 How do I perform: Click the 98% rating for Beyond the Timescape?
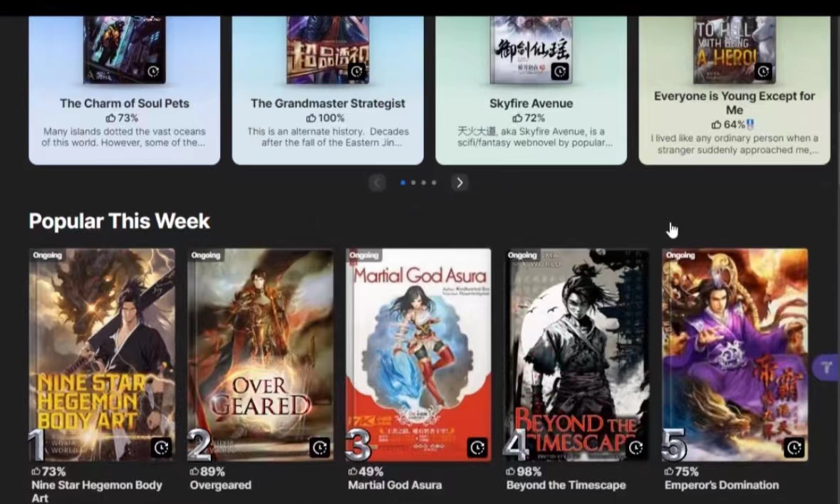point(529,471)
